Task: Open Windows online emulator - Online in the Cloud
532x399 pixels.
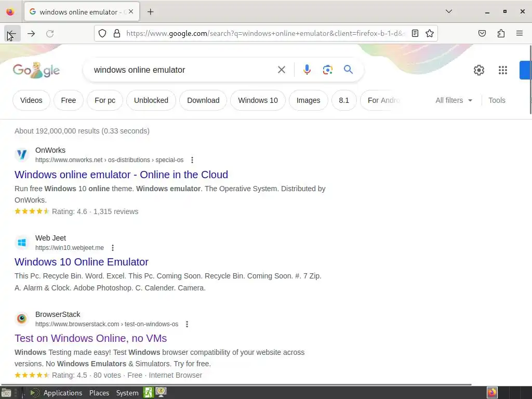Action: coord(121,175)
